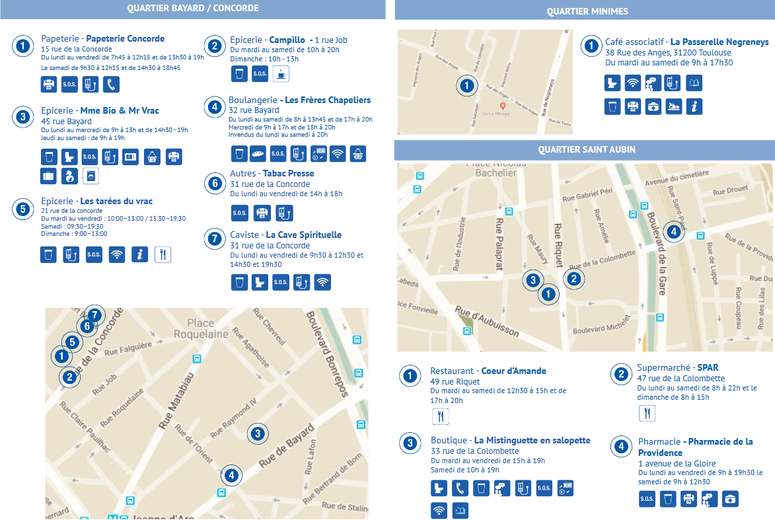Select the Quartier Minimes header
This screenshot has height=520, width=775.
(586, 11)
